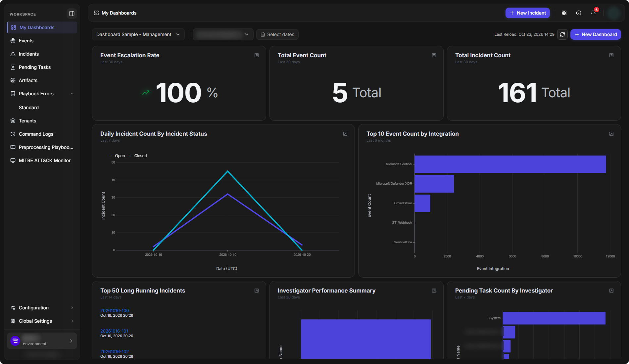Click the user avatar in top right
Image resolution: width=629 pixels, height=364 pixels.
pyautogui.click(x=614, y=13)
